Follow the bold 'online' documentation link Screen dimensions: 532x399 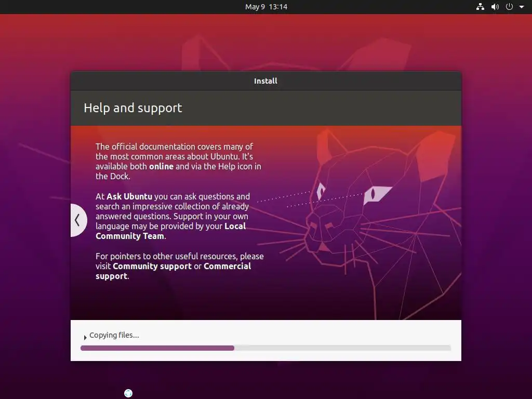pyautogui.click(x=161, y=166)
